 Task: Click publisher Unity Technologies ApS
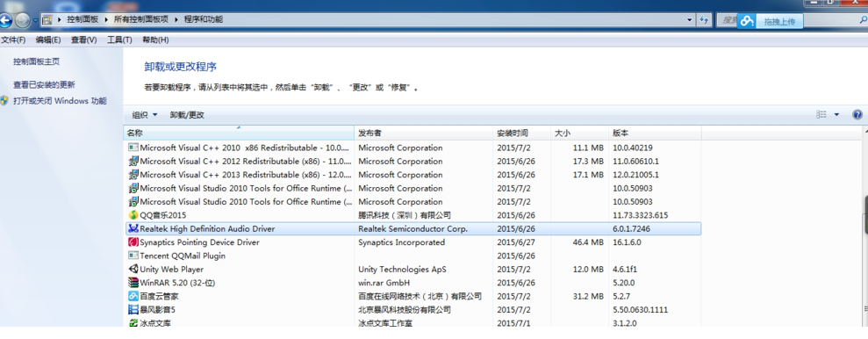click(x=402, y=270)
